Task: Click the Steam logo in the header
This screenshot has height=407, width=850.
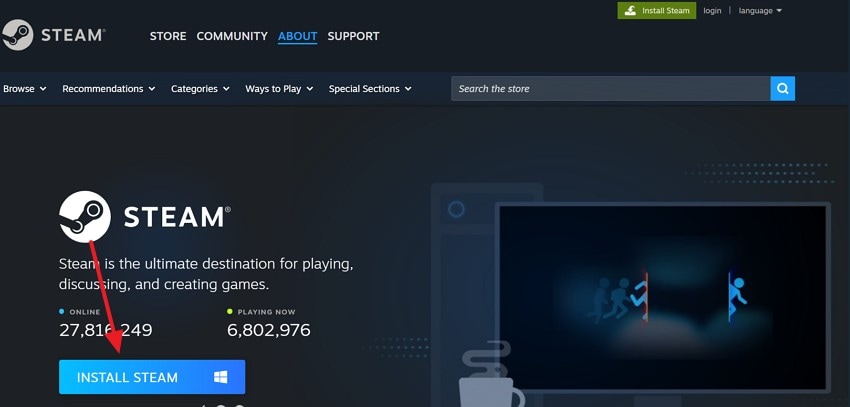Action: [53, 35]
